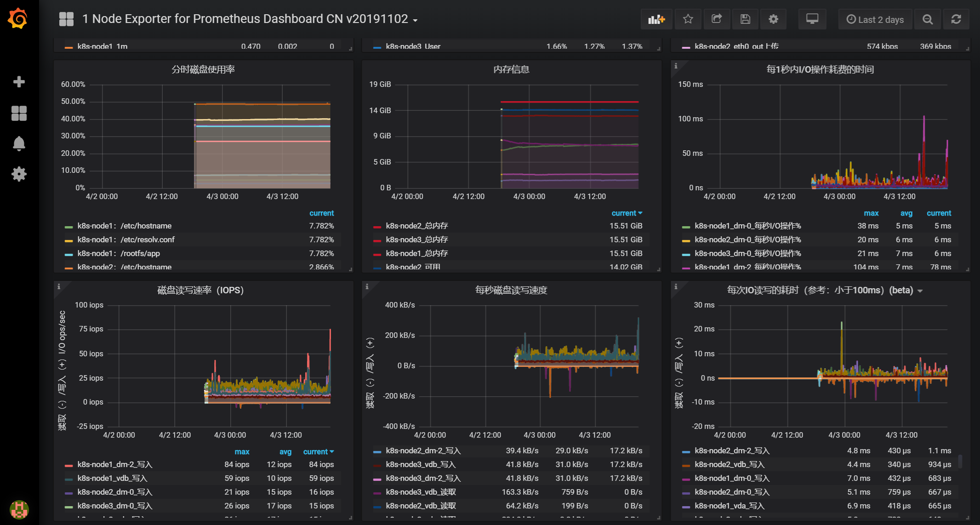980x525 pixels.
Task: Refresh the dashboard
Action: [x=956, y=19]
